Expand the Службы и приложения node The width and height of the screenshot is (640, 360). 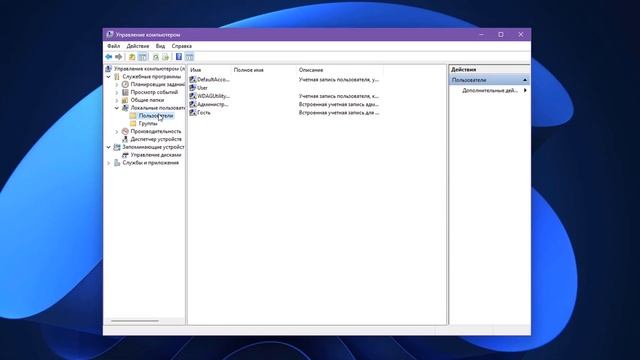coord(109,163)
